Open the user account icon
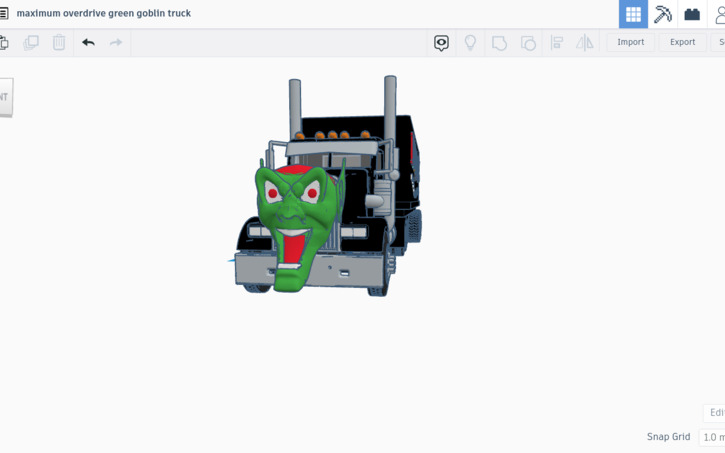Screen dimensions: 725x453 click(x=719, y=14)
